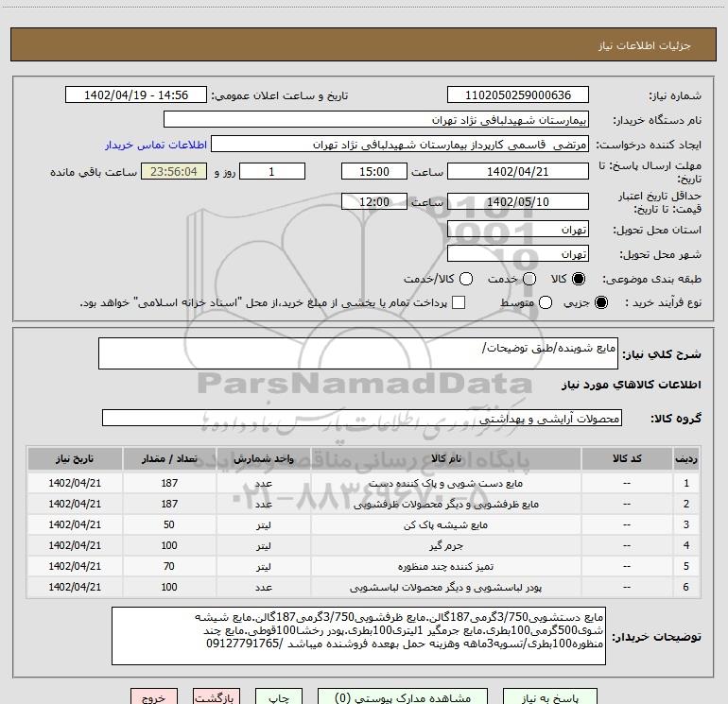The width and height of the screenshot is (728, 704).
Task: Select the جزیی purchase type radio
Action: coord(600,302)
